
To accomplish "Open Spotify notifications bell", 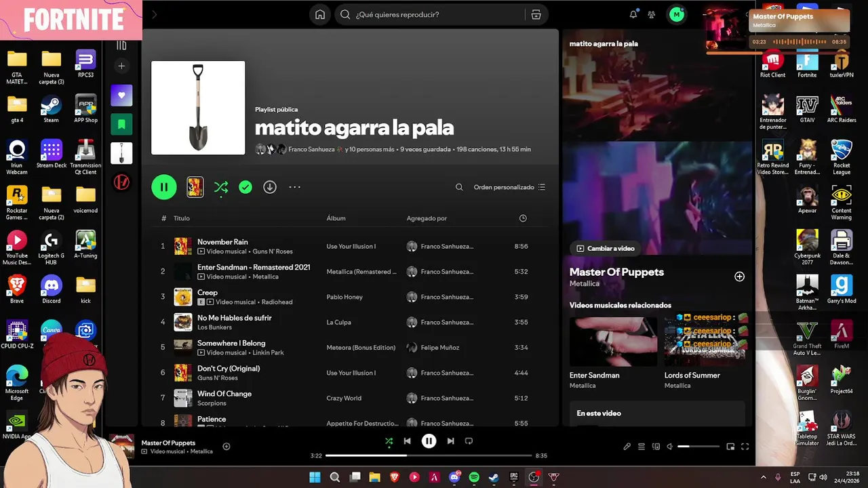I will [633, 14].
